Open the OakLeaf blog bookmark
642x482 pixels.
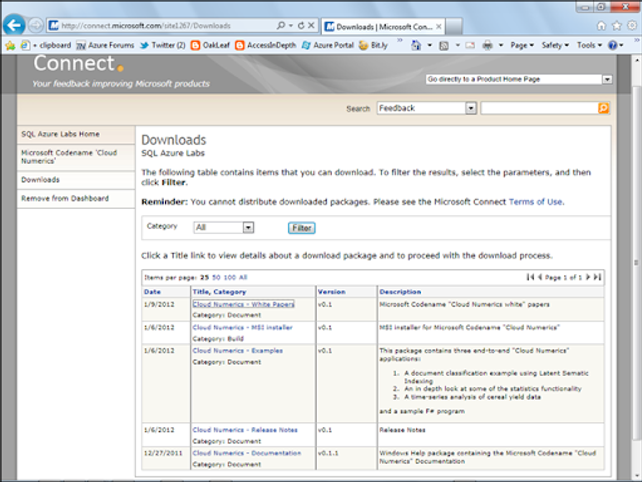(210, 45)
